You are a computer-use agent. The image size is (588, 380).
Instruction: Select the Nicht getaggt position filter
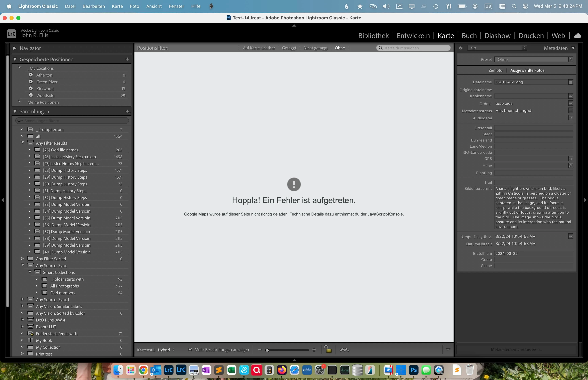[x=315, y=48]
